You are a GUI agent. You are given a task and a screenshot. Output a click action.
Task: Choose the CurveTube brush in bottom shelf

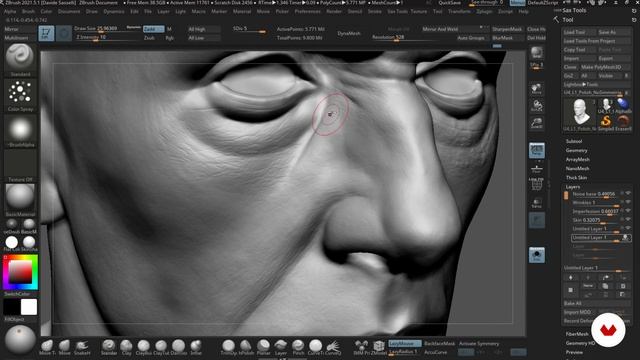click(315, 347)
